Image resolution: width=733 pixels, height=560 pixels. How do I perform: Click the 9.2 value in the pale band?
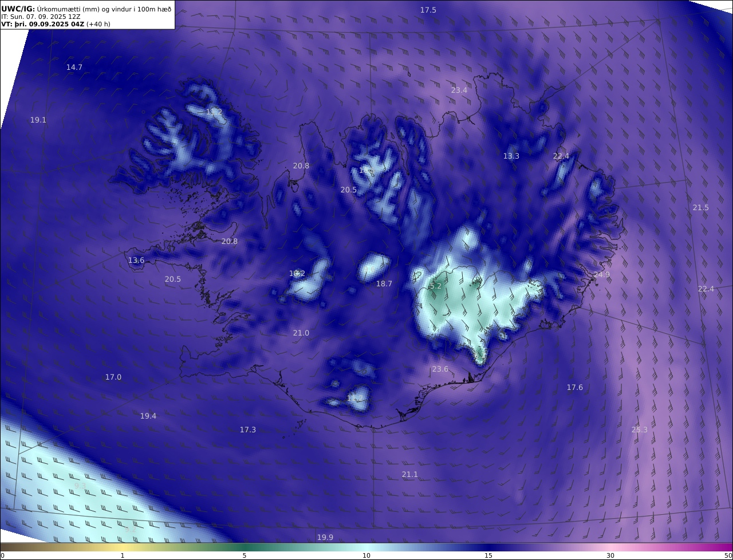click(x=131, y=530)
